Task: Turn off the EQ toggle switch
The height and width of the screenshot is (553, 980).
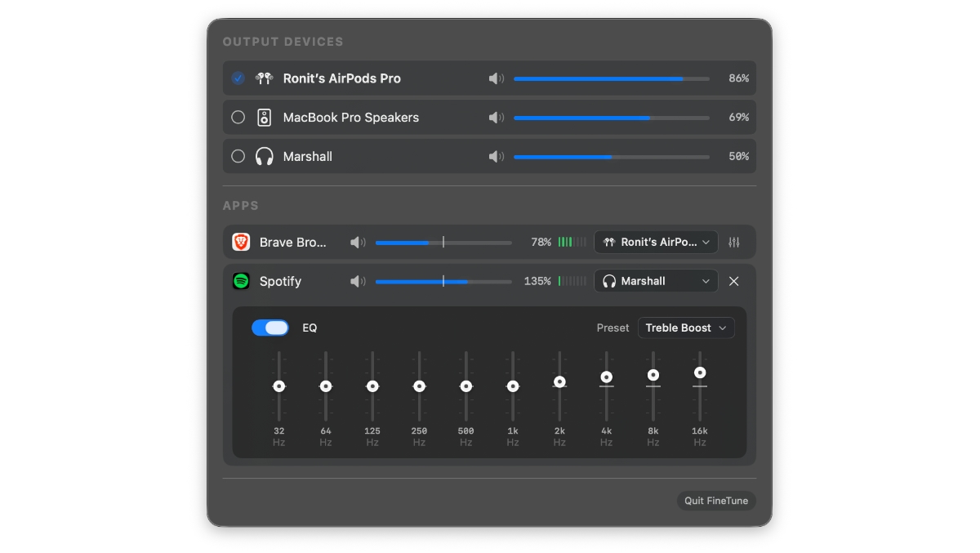Action: [x=270, y=328]
